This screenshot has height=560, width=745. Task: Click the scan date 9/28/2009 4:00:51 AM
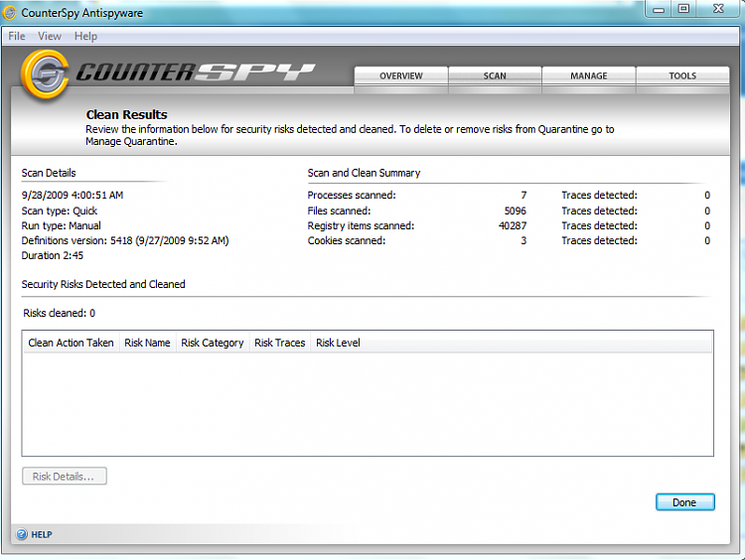click(x=73, y=196)
